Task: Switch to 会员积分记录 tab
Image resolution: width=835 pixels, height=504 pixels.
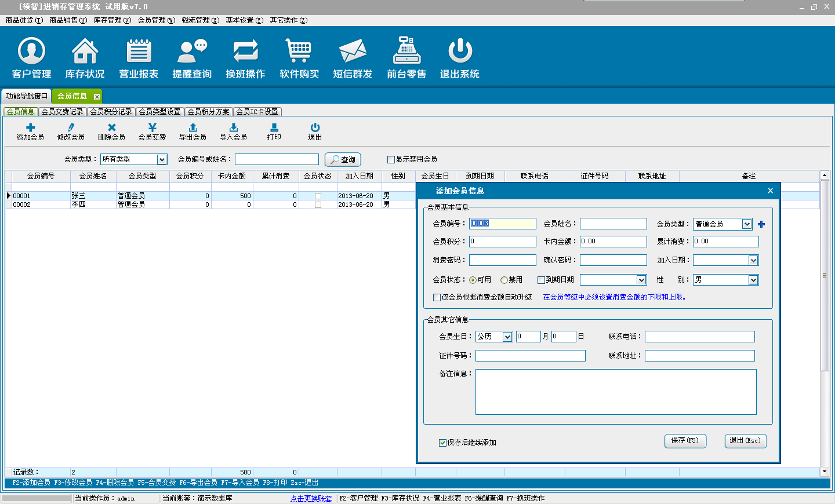Action: 111,112
